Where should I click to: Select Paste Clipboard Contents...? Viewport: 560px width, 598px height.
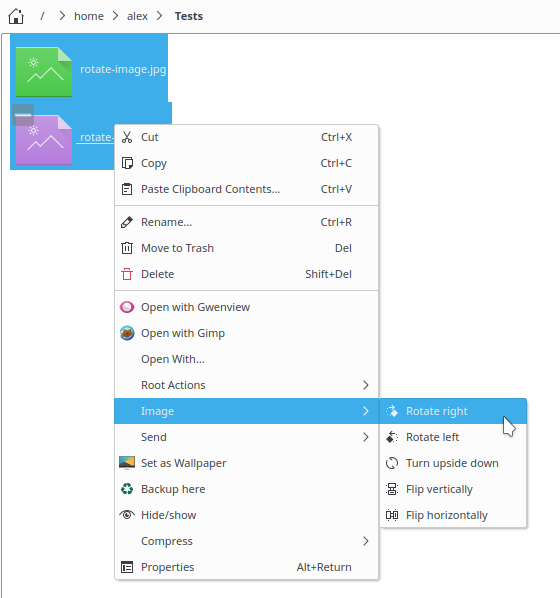point(246,189)
